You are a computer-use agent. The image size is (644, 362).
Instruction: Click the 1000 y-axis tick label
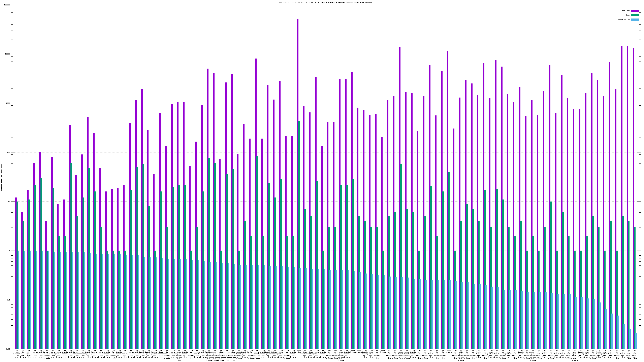click(8, 103)
